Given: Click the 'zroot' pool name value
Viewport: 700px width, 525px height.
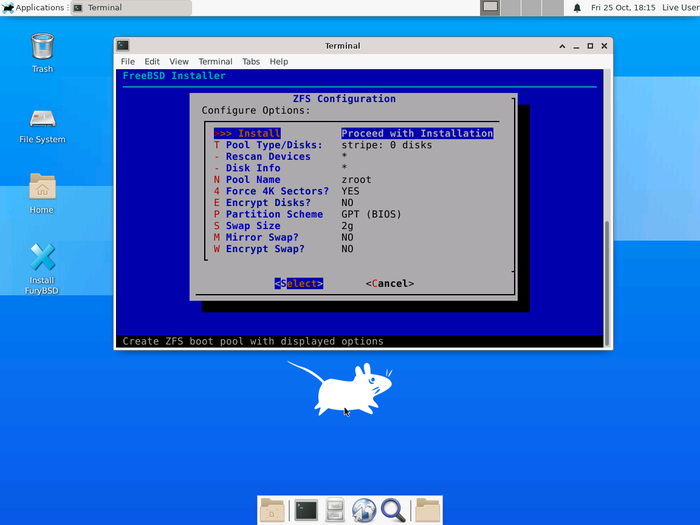Looking at the screenshot, I should pos(356,179).
